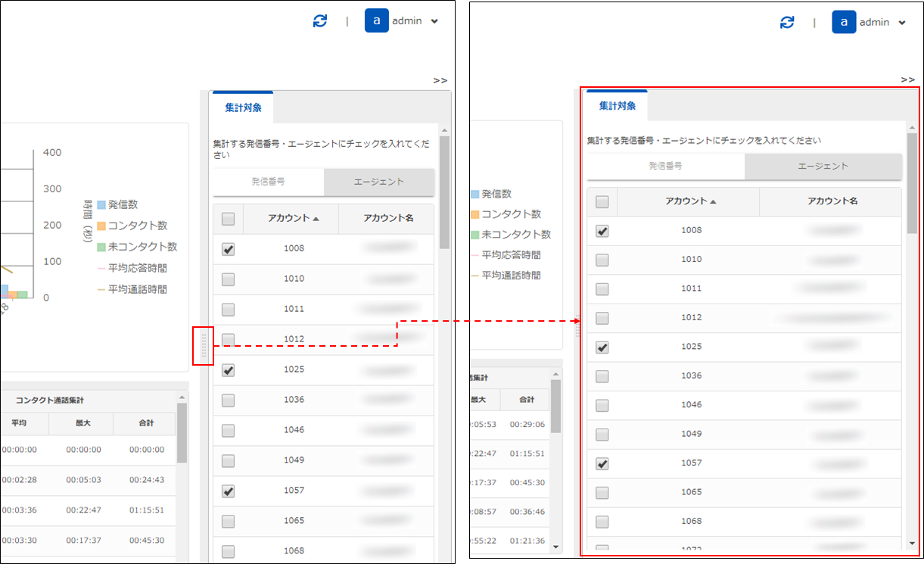Click 未コンタクト数 green legend marker in left chart
The height and width of the screenshot is (564, 924).
pyautogui.click(x=101, y=247)
